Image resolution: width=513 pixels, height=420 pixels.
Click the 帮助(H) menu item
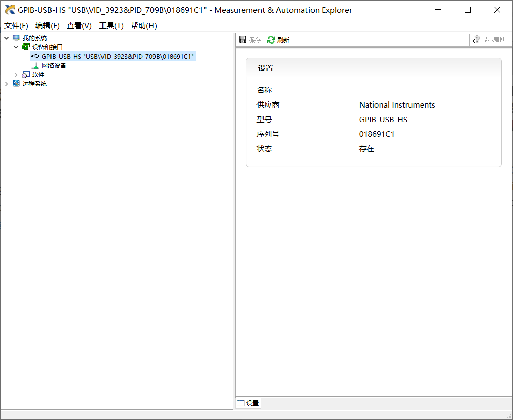coord(143,25)
